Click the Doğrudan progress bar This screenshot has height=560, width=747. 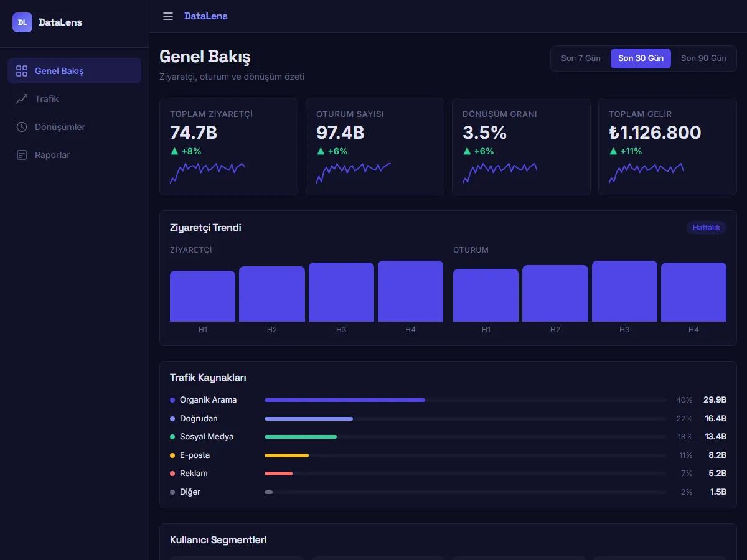tap(466, 419)
